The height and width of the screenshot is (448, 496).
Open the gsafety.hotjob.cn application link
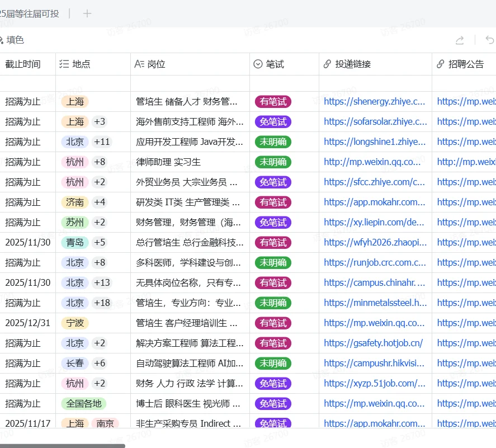[374, 343]
